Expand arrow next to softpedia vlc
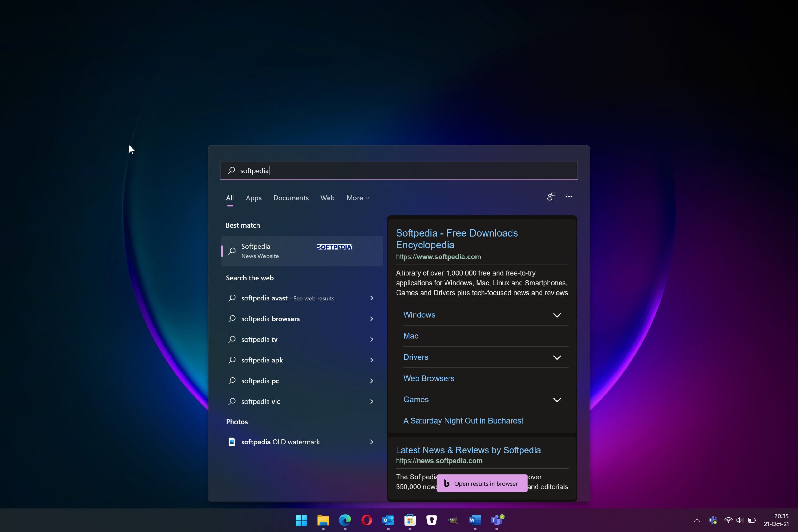Screen dimensions: 798x532 (x=372, y=402)
